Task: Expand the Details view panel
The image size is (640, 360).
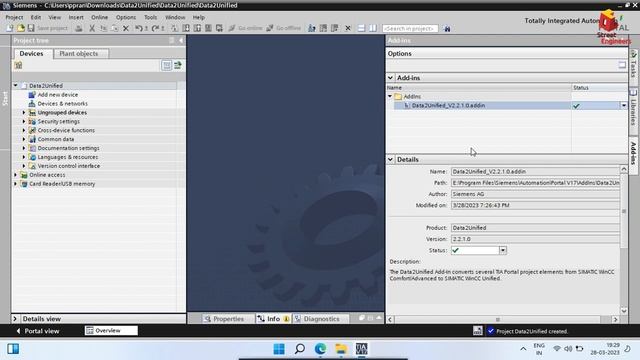Action: coord(15,319)
